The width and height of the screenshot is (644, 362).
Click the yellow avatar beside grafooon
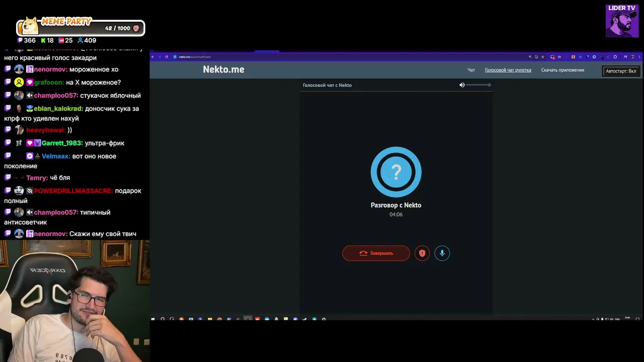(x=19, y=82)
